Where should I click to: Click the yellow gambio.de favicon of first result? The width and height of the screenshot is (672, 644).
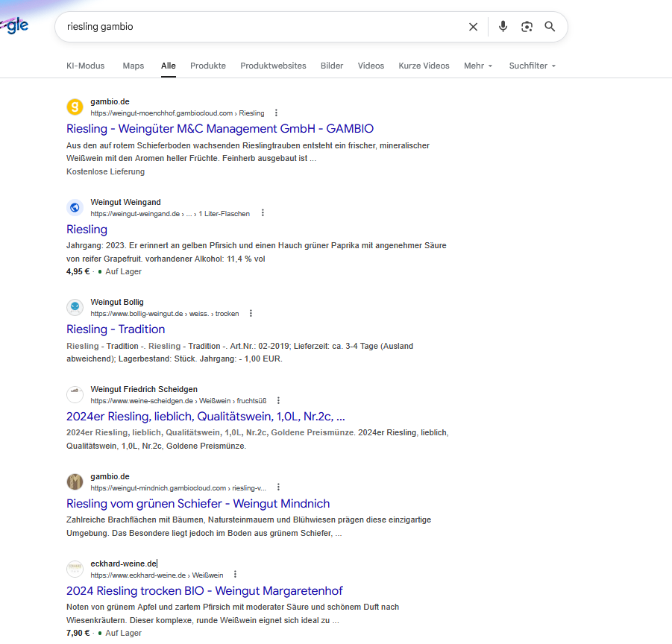pyautogui.click(x=75, y=107)
